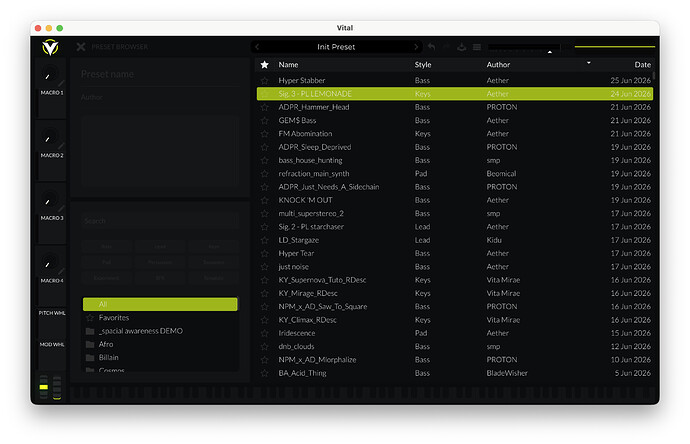Image resolution: width=690 pixels, height=444 pixels.
Task: Favorite the FM Abomination preset
Action: [264, 134]
